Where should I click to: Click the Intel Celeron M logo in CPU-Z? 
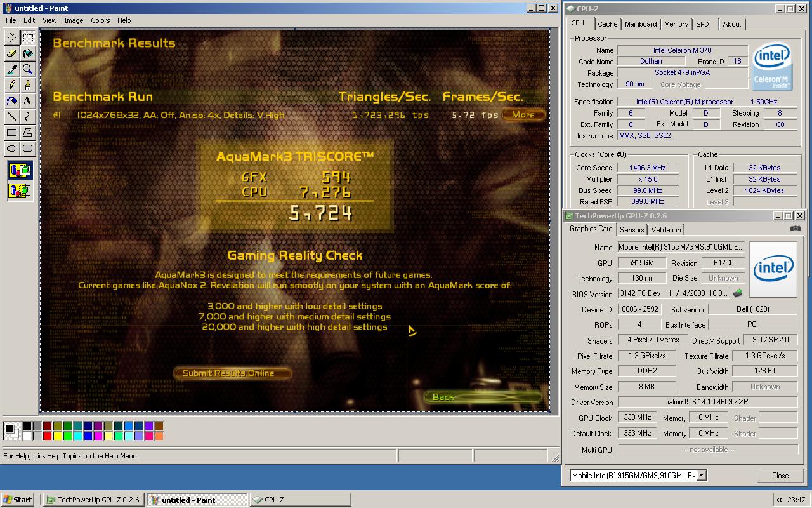(x=773, y=67)
